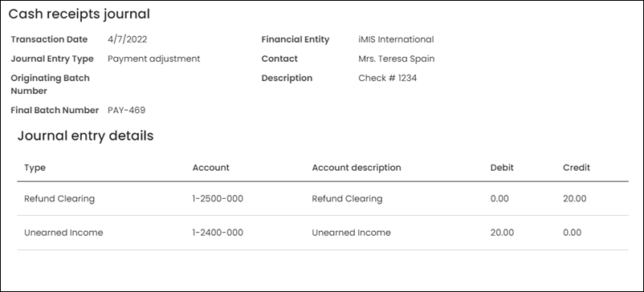This screenshot has width=644, height=292.
Task: Sort by the Type column header
Action: [35, 168]
